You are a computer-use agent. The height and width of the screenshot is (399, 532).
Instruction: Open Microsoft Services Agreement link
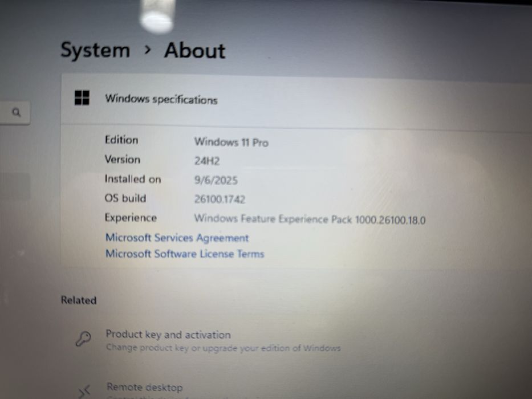click(x=177, y=238)
